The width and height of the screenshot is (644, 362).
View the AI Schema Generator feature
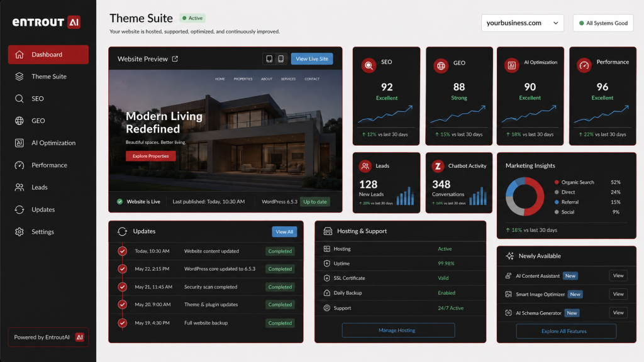tap(618, 313)
